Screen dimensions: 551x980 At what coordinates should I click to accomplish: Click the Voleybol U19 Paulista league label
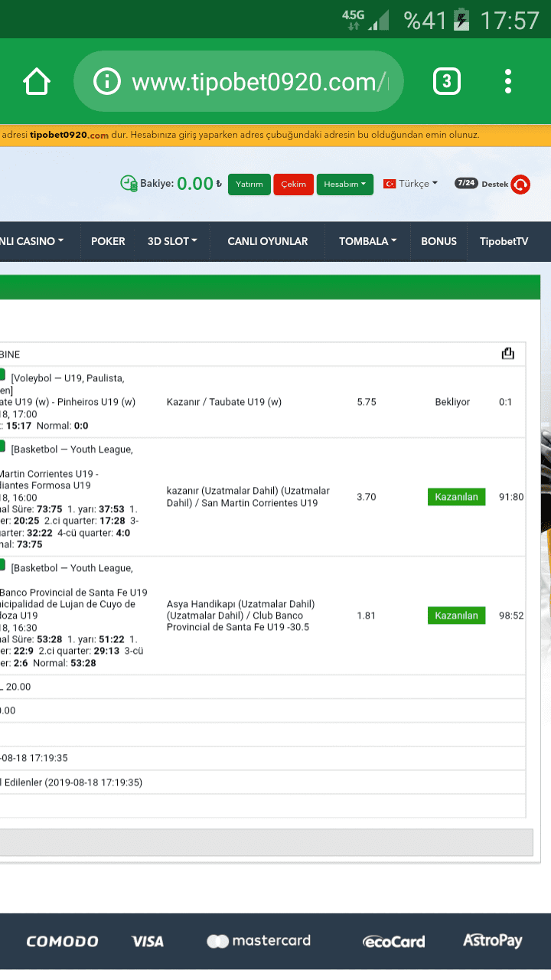click(67, 378)
